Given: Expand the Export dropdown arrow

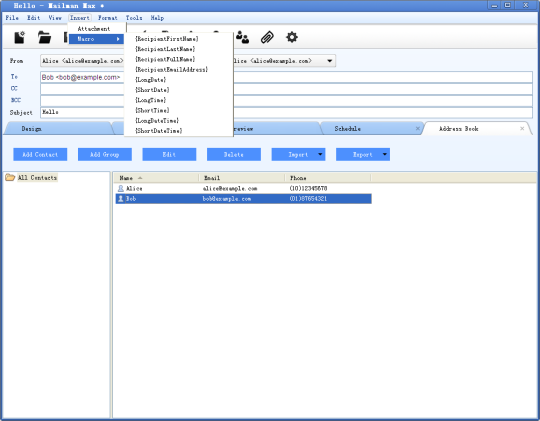Looking at the screenshot, I should pos(385,154).
